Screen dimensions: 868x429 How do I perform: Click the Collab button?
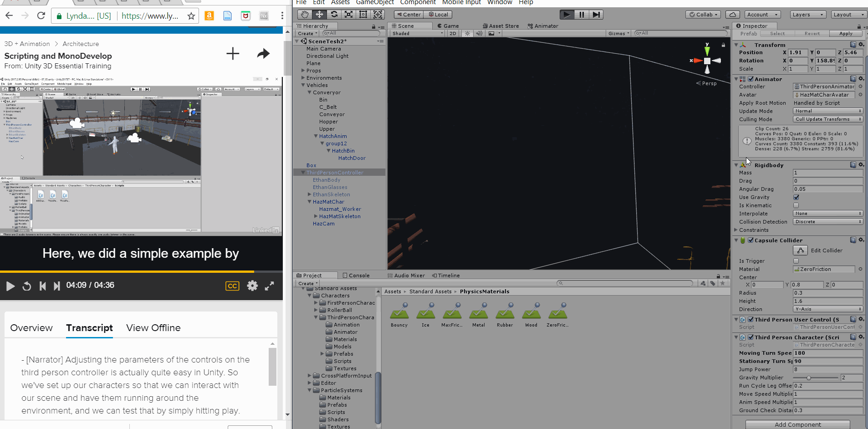coord(703,15)
